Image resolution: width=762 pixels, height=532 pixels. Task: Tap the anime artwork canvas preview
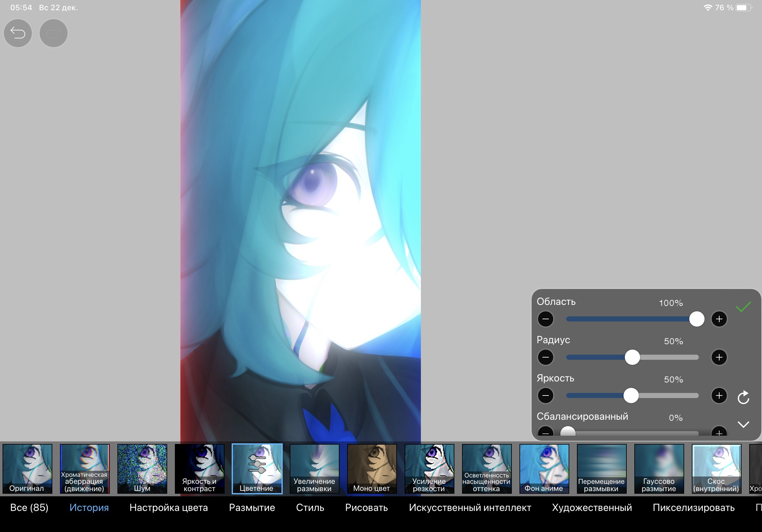[300, 221]
